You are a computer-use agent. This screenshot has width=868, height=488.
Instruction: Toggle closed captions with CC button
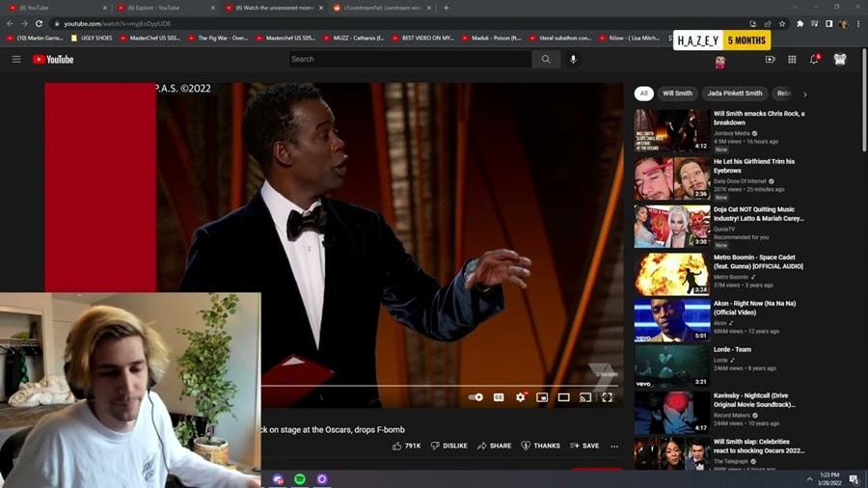(499, 397)
